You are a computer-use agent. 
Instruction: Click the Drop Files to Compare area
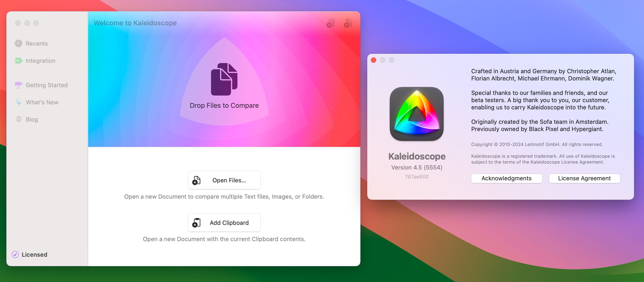[224, 81]
